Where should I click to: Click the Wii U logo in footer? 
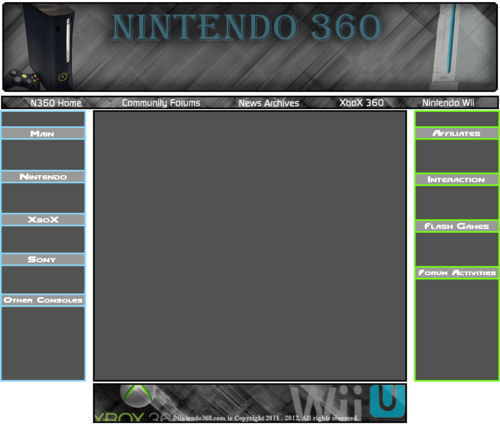388,401
